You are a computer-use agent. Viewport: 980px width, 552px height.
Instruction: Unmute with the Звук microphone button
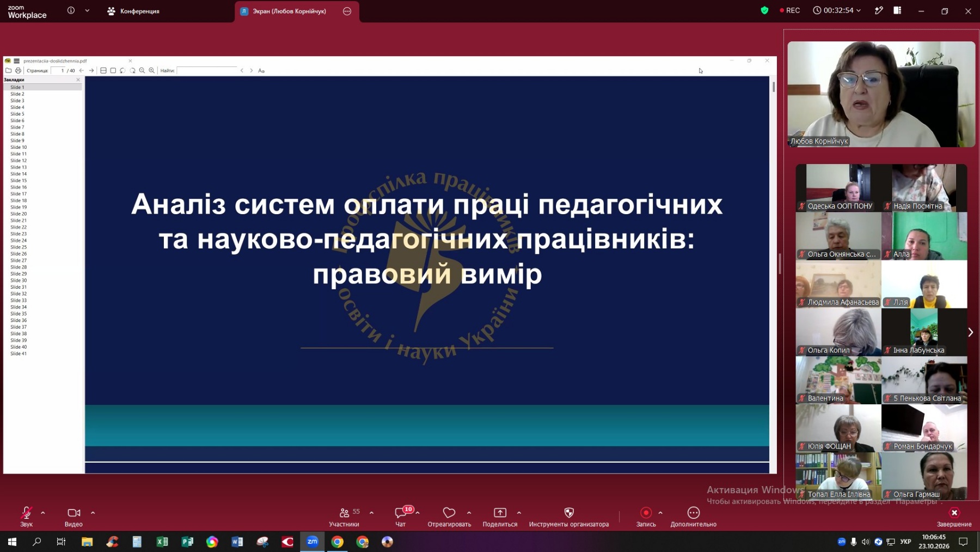pyautogui.click(x=26, y=517)
